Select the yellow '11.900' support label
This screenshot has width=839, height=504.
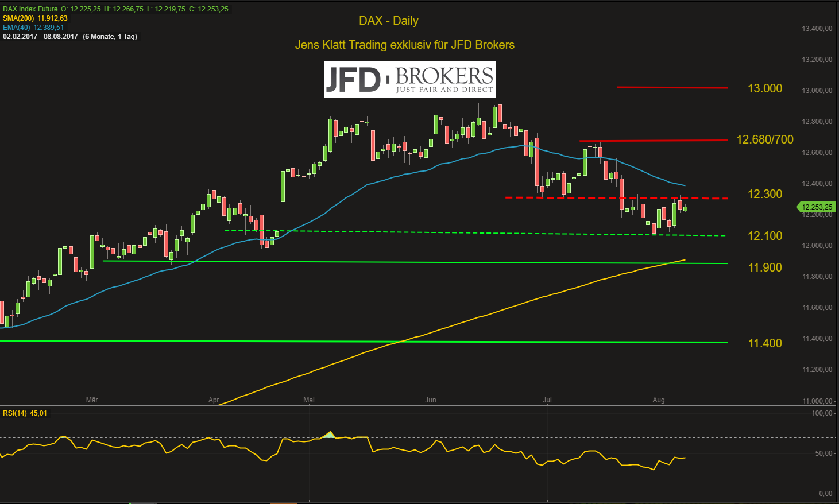click(765, 267)
